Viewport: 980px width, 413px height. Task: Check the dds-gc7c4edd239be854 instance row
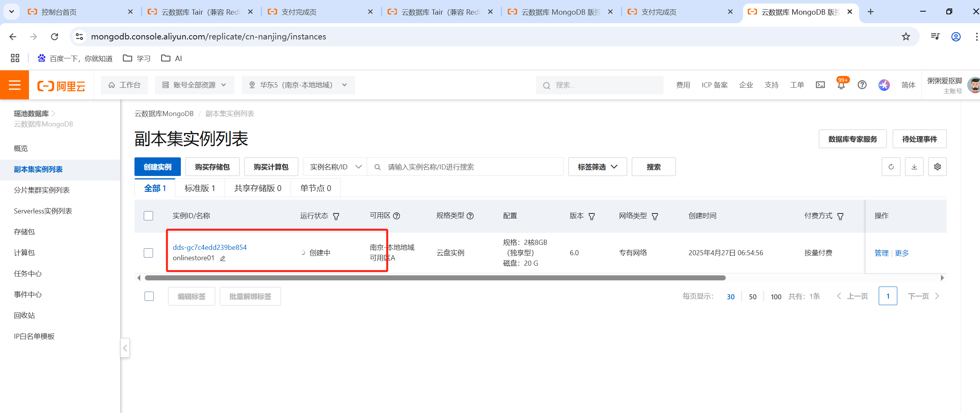[148, 253]
